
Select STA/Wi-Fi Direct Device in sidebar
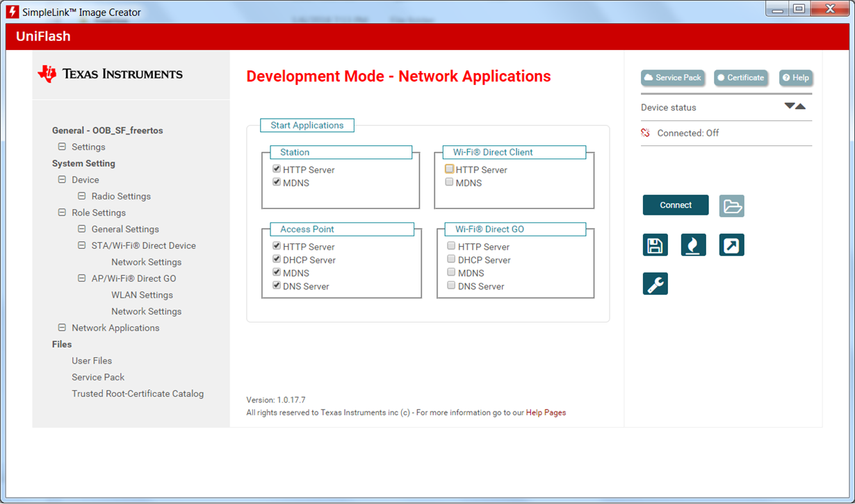point(144,245)
